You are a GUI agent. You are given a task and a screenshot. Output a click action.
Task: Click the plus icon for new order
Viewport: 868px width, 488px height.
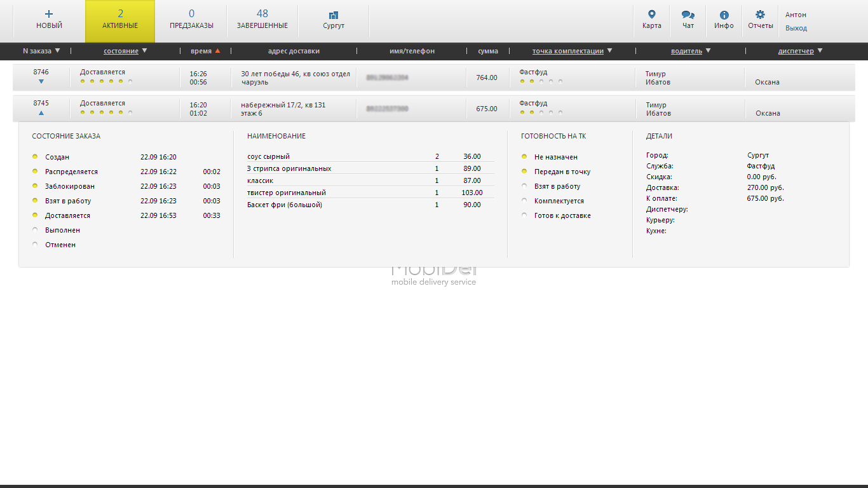[49, 13]
